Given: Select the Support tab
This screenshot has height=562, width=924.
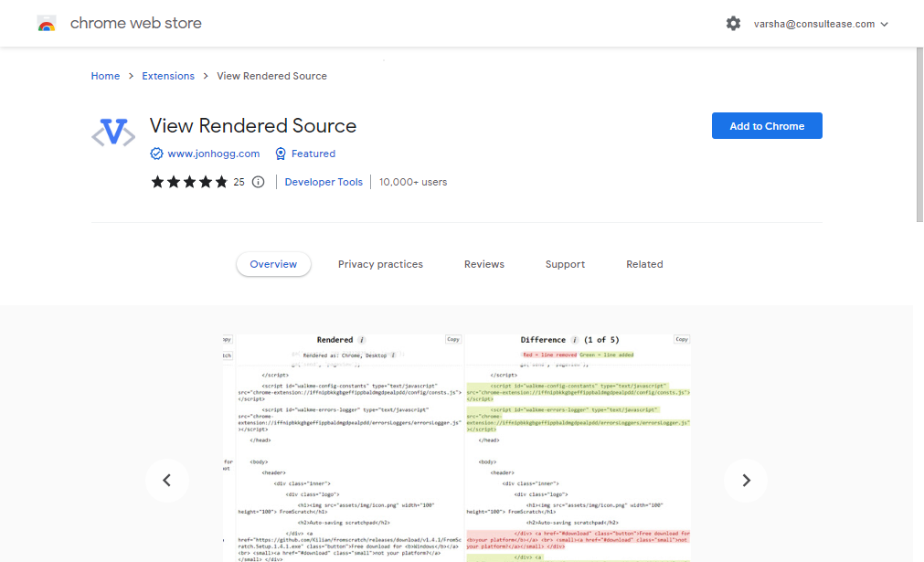Looking at the screenshot, I should [x=565, y=264].
